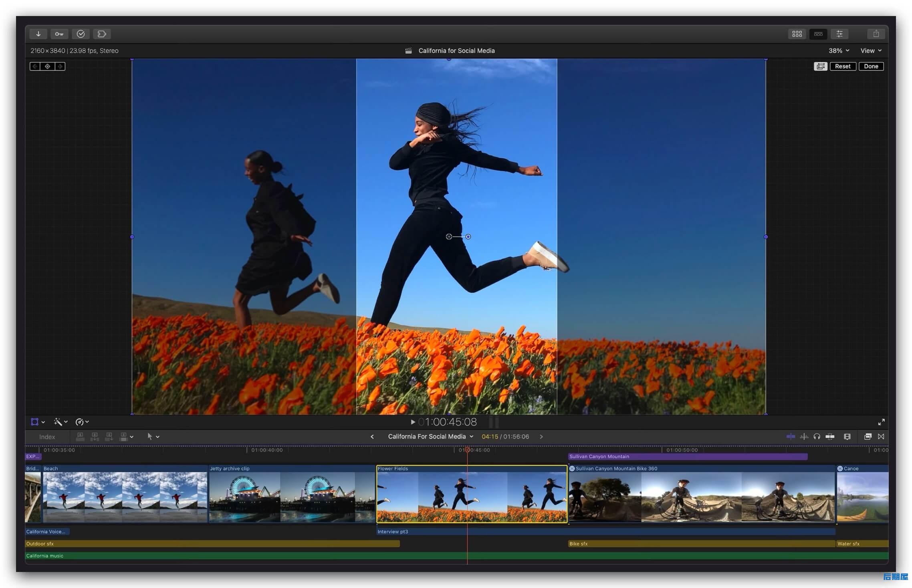The width and height of the screenshot is (912, 588).
Task: Open the Index panel
Action: point(47,437)
